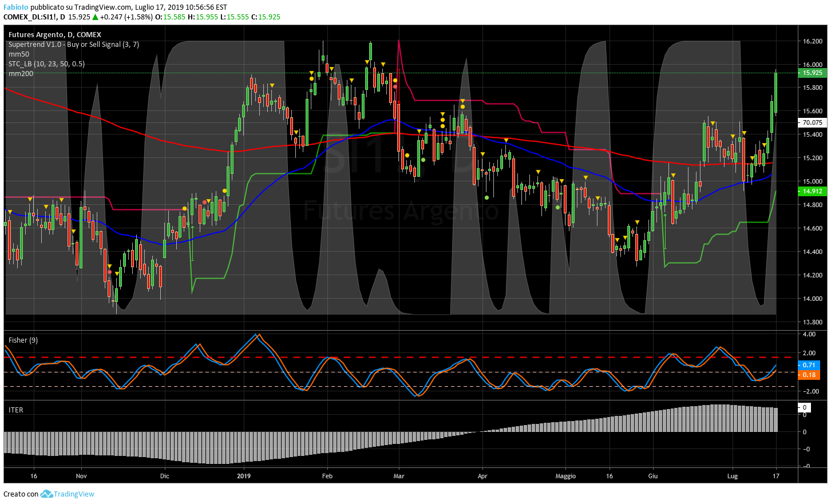
Task: Click the O:15.585 open value
Action: click(171, 17)
